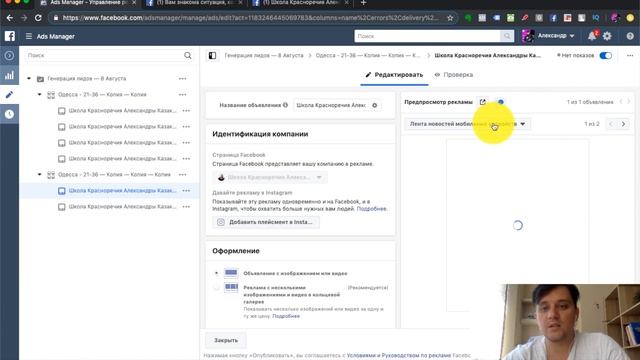Open the Подробнее link about Instagram
The image size is (640, 360).
[371, 209]
